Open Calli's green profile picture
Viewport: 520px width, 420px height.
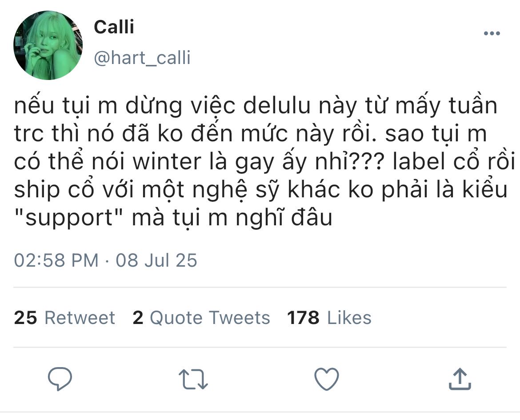coord(48,46)
